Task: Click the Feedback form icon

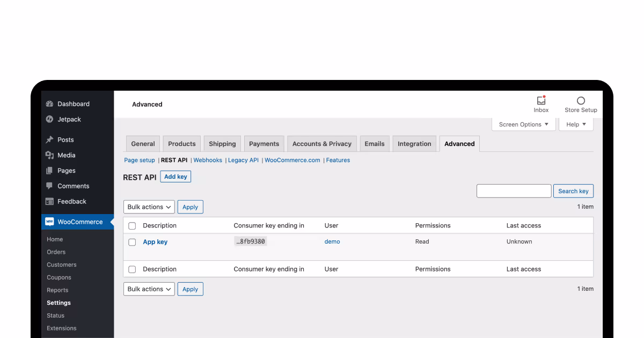Action: (49, 202)
